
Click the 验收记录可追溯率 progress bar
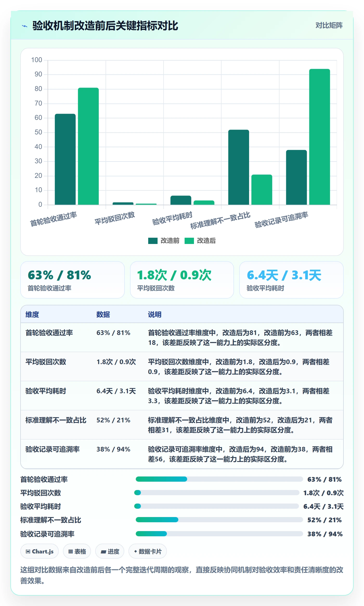point(219,534)
